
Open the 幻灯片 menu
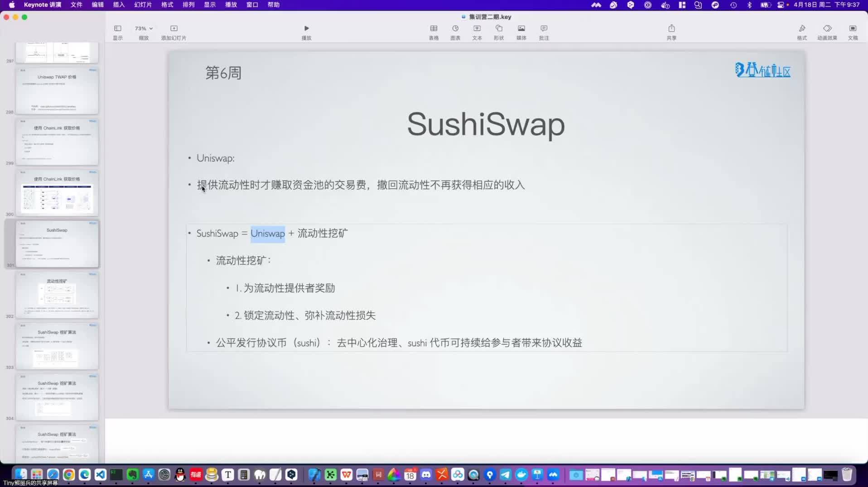click(x=143, y=5)
